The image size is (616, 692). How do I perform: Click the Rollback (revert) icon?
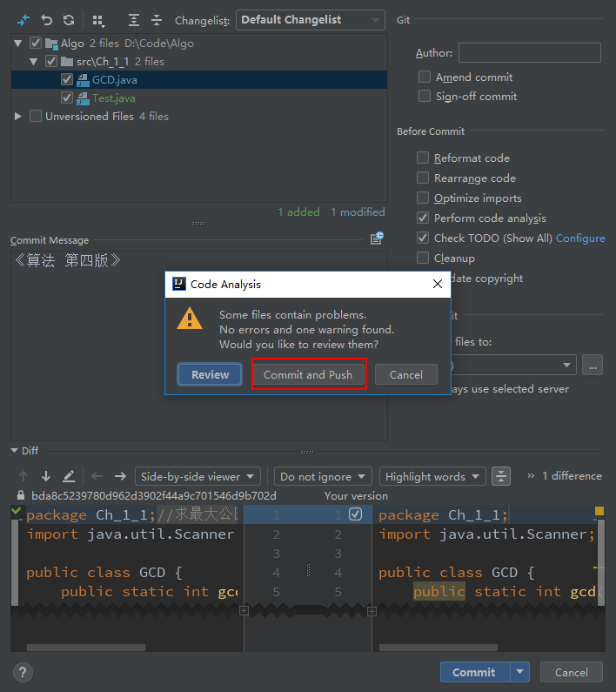point(47,19)
